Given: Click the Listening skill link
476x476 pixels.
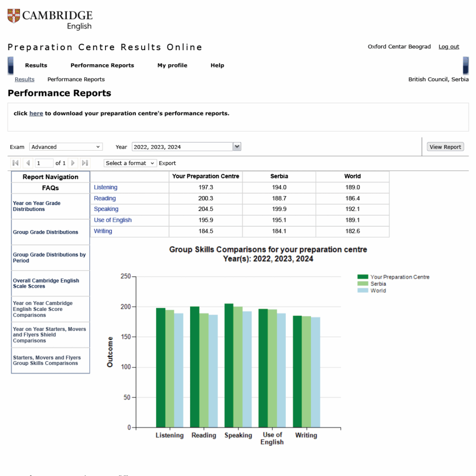Looking at the screenshot, I should (x=106, y=187).
